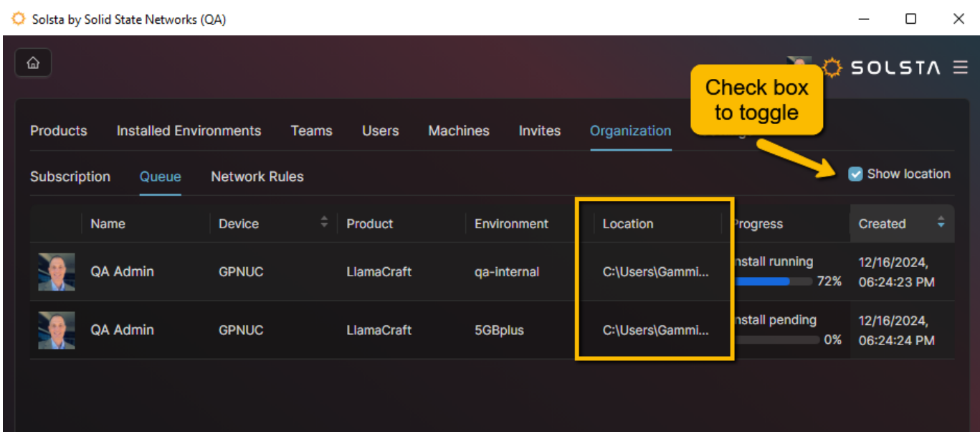
Task: Click the Location column header
Action: (628, 223)
